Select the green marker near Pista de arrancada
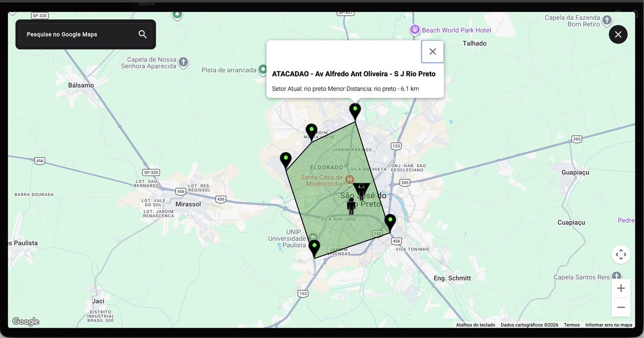Viewport: 644px width, 338px height. (262, 69)
